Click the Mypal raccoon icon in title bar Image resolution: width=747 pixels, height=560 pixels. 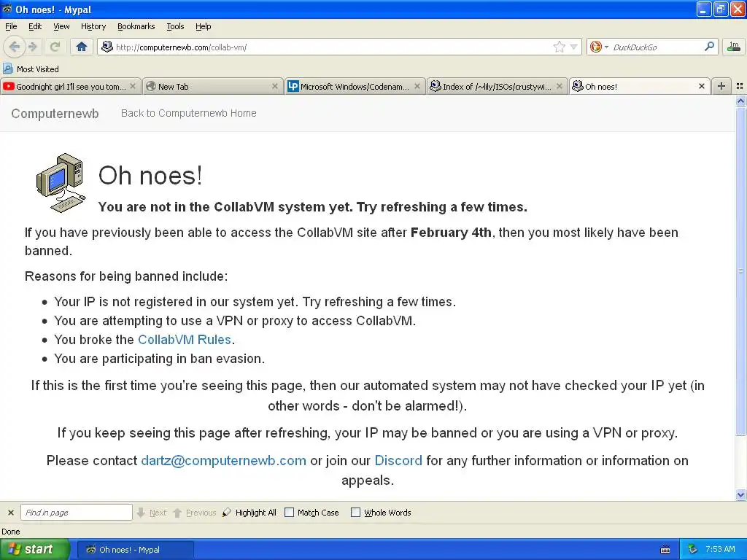pyautogui.click(x=7, y=9)
